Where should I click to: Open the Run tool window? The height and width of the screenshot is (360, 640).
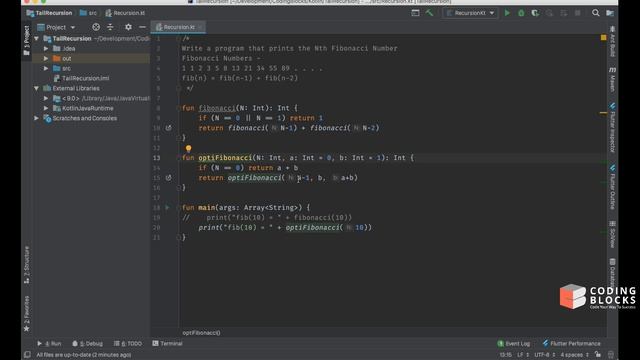(49, 344)
